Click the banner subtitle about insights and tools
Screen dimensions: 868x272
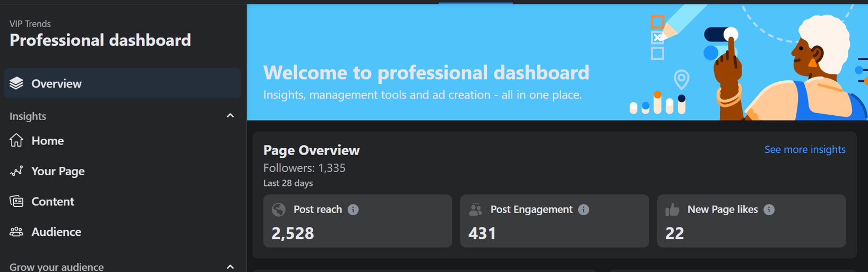click(x=423, y=95)
